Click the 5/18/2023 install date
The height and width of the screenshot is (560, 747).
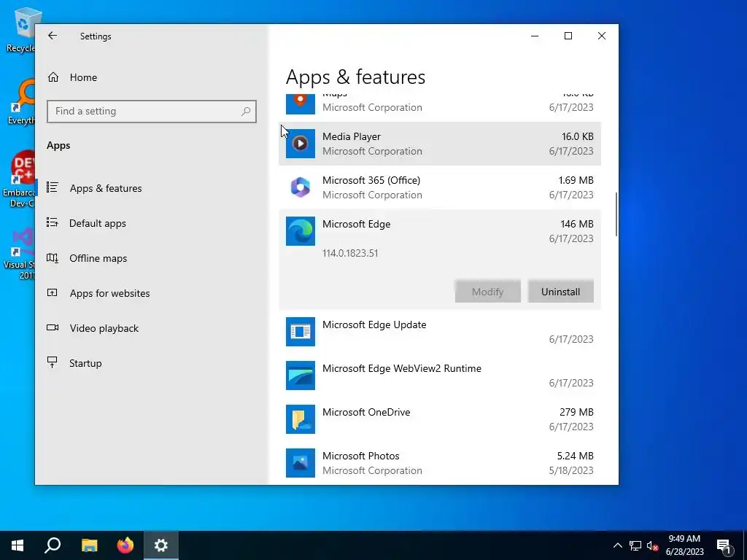(571, 470)
